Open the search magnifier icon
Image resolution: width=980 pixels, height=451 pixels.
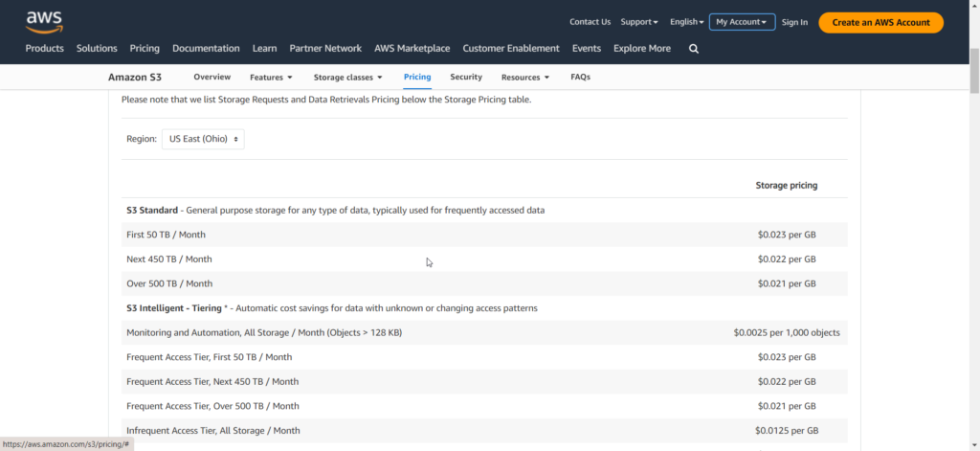click(694, 49)
